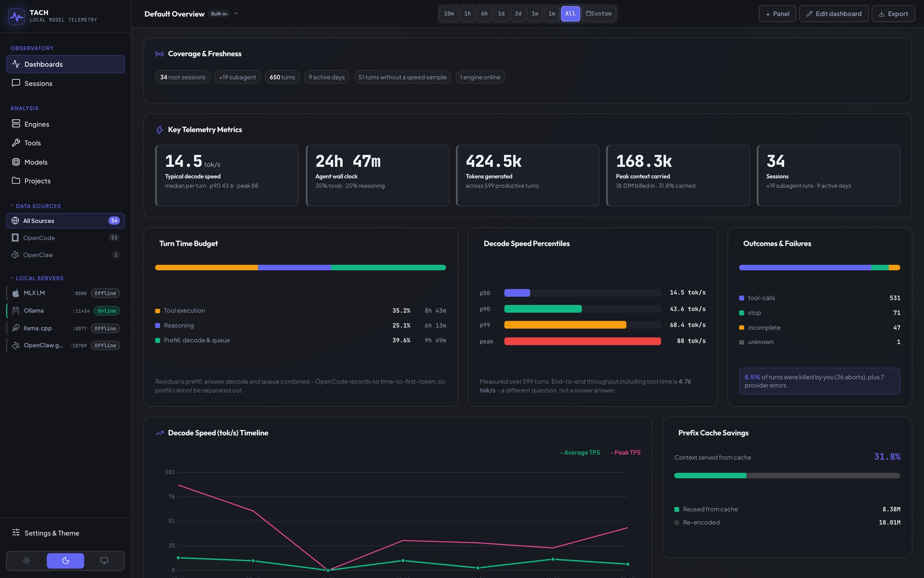924x578 pixels.
Task: Open the Models chip item
Action: pyautogui.click(x=65, y=162)
